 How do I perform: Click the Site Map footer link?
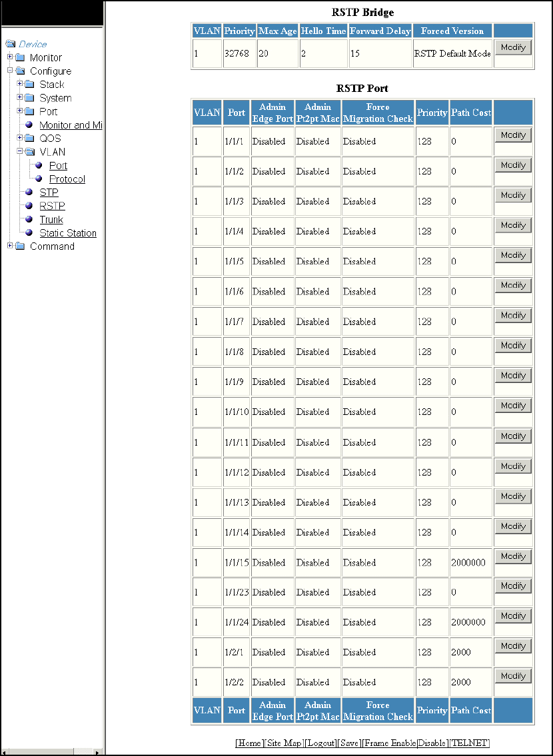click(x=285, y=743)
